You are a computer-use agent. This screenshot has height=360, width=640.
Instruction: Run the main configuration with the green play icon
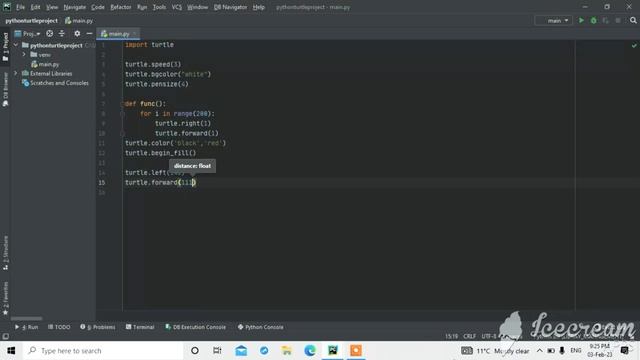pos(581,20)
